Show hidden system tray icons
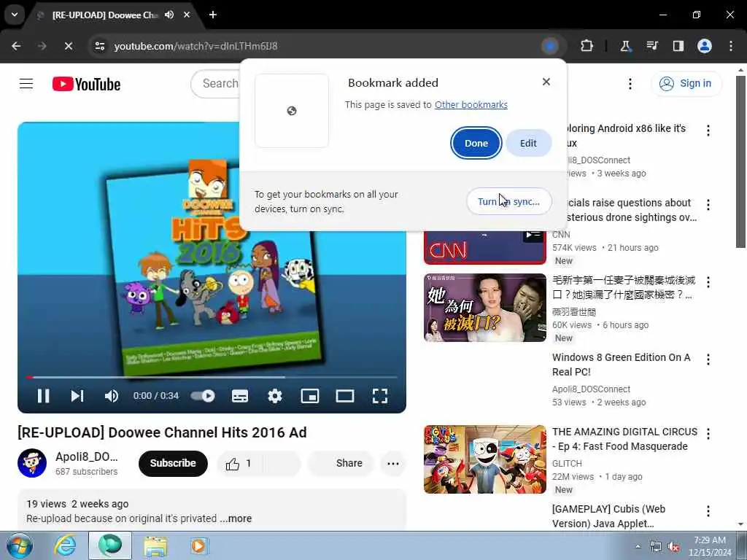This screenshot has height=560, width=747. point(638,546)
